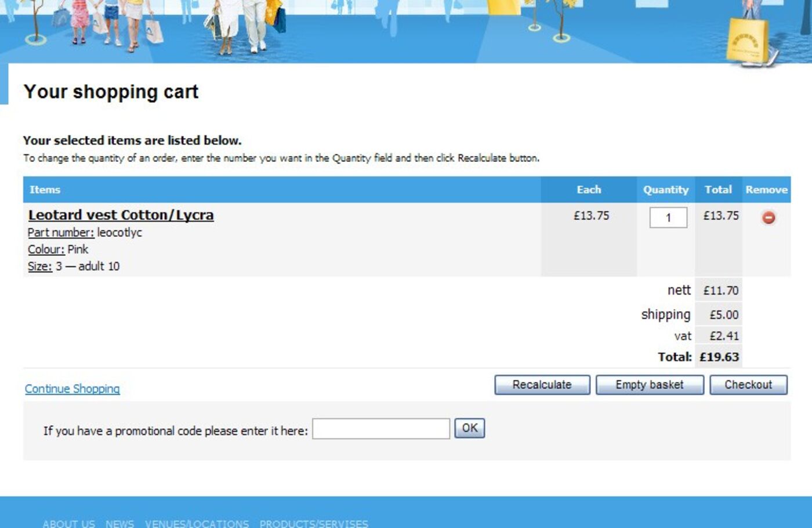
Task: Click the Part number label
Action: tap(60, 233)
